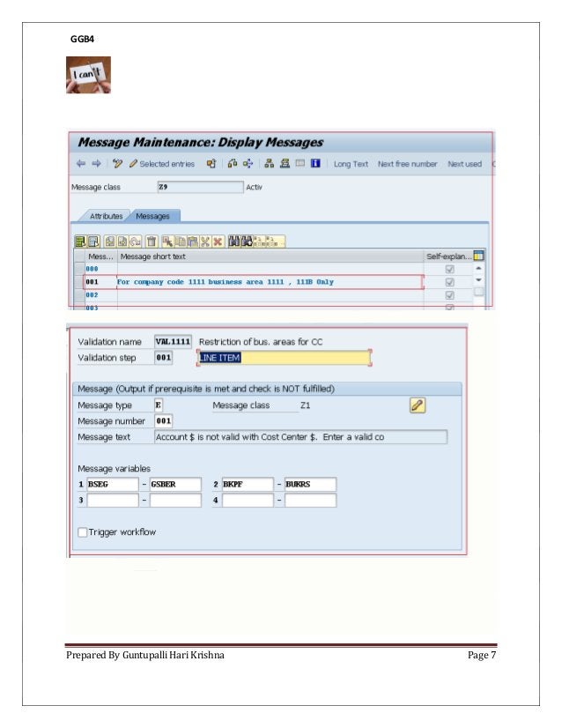The width and height of the screenshot is (562, 728).
Task: Enable the Trigger workflow checkbox
Action: [x=83, y=532]
